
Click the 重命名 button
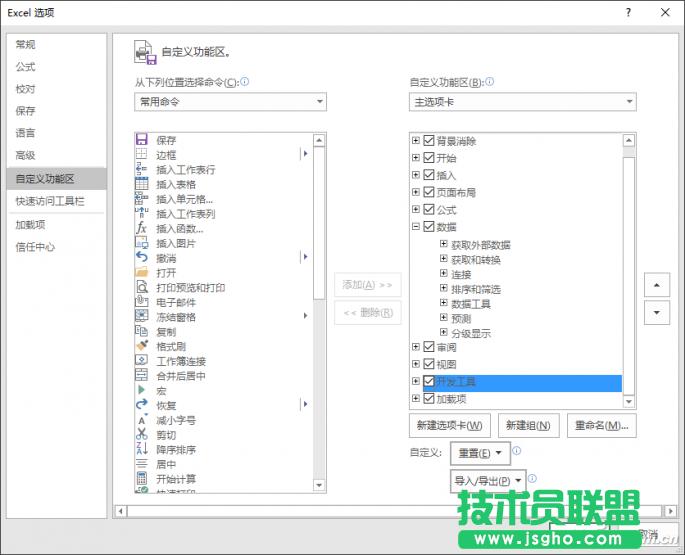coord(601,426)
